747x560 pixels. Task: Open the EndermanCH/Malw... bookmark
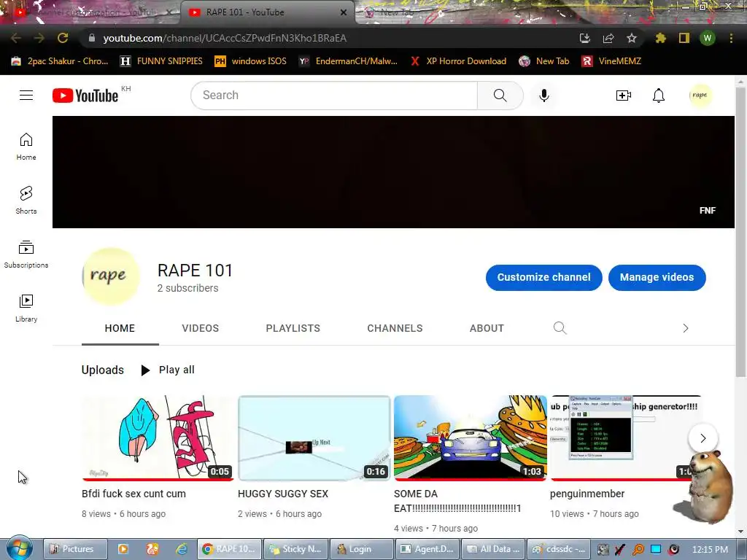coord(348,61)
